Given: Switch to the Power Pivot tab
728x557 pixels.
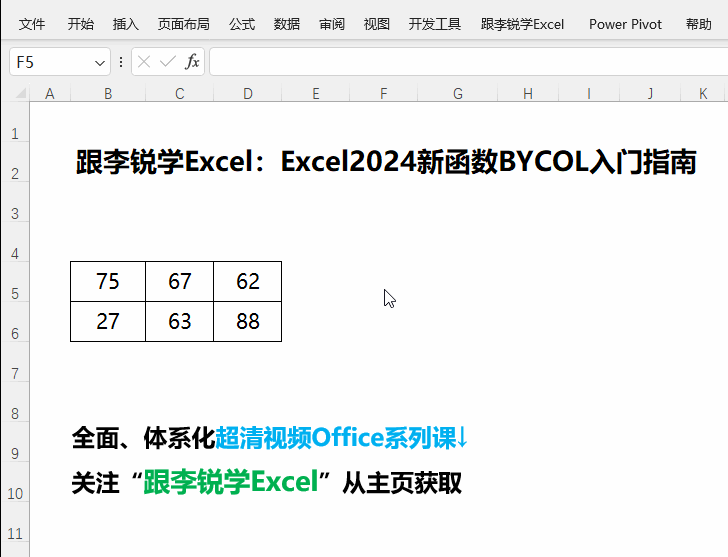Looking at the screenshot, I should (625, 24).
